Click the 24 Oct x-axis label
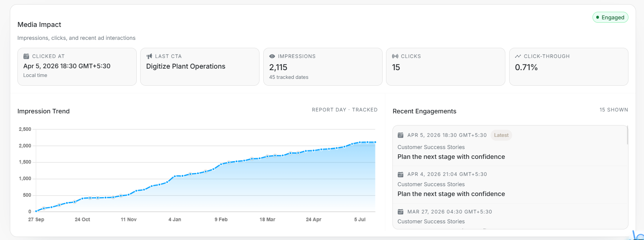 pyautogui.click(x=82, y=220)
